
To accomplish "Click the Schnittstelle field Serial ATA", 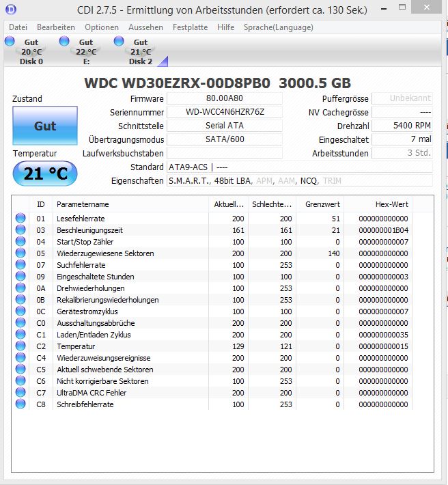I will tap(225, 126).
